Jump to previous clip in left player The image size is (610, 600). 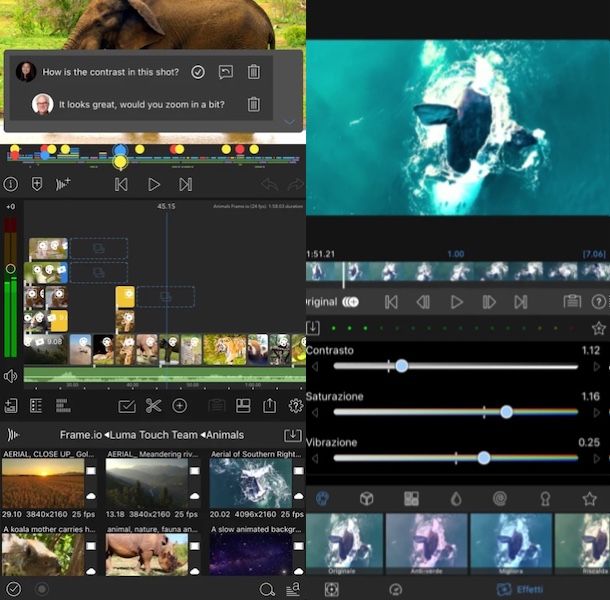click(121, 184)
